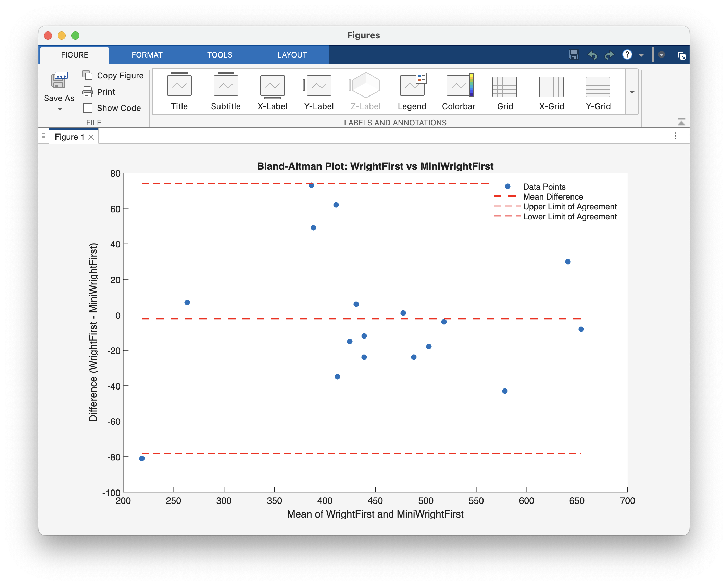Close the Figure 1 tab

(91, 137)
